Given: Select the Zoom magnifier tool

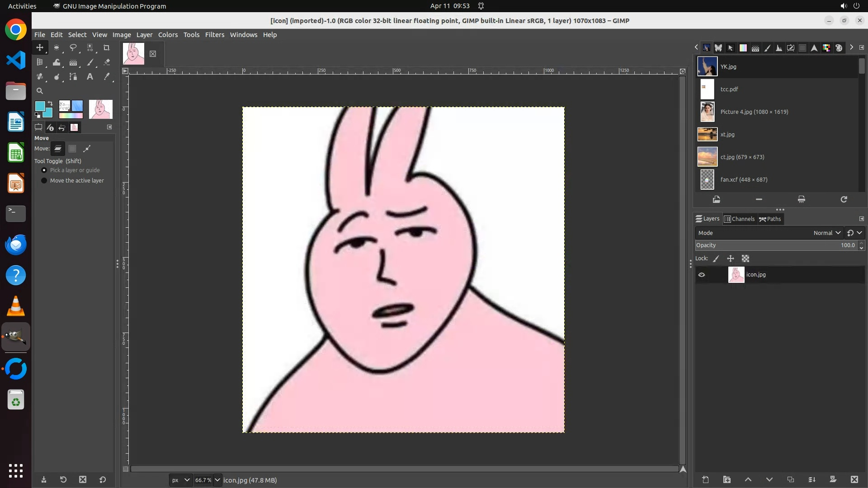Looking at the screenshot, I should [40, 91].
